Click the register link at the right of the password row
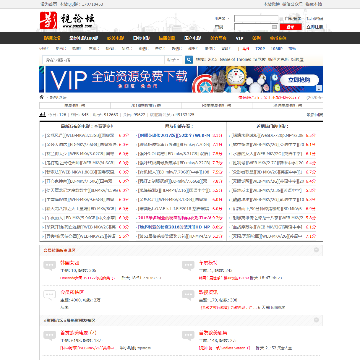Screen dimensions: 360x360 coord(315,27)
